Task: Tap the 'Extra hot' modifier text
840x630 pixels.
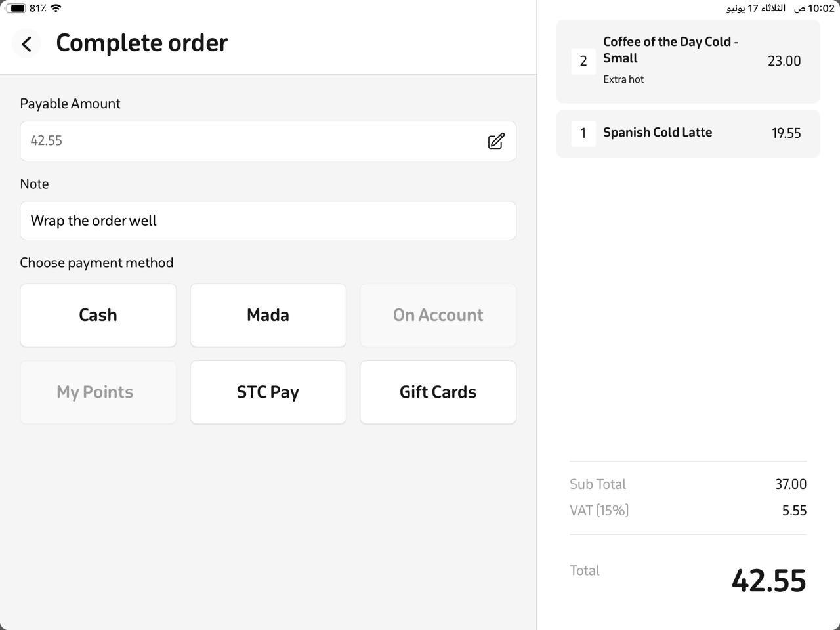Action: pyautogui.click(x=623, y=79)
